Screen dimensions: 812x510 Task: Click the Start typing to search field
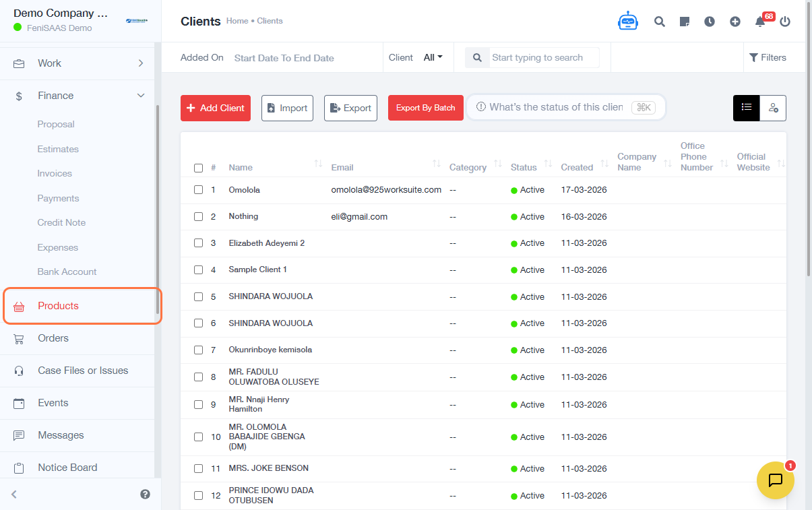point(543,58)
